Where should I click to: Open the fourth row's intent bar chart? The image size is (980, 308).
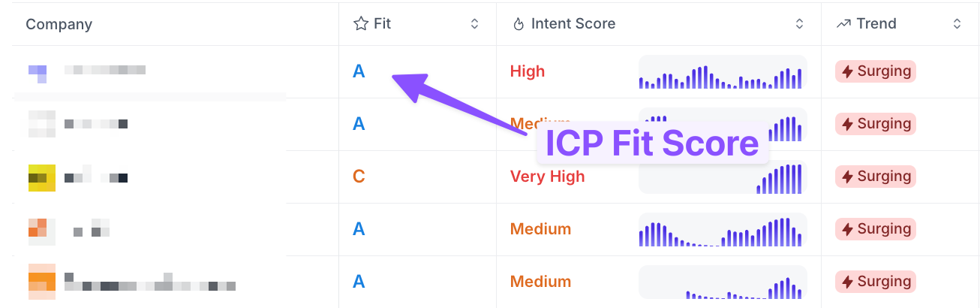(x=723, y=230)
